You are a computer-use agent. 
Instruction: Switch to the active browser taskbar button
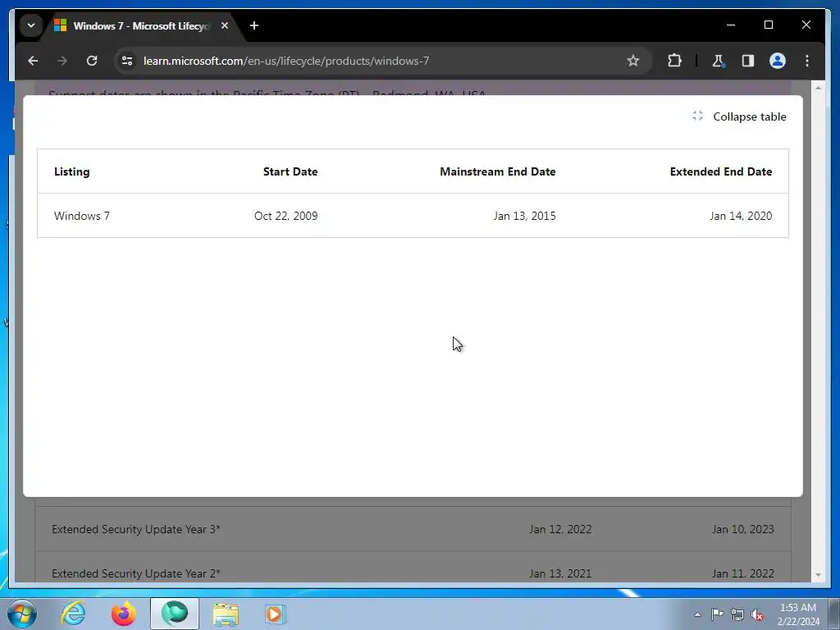click(175, 614)
